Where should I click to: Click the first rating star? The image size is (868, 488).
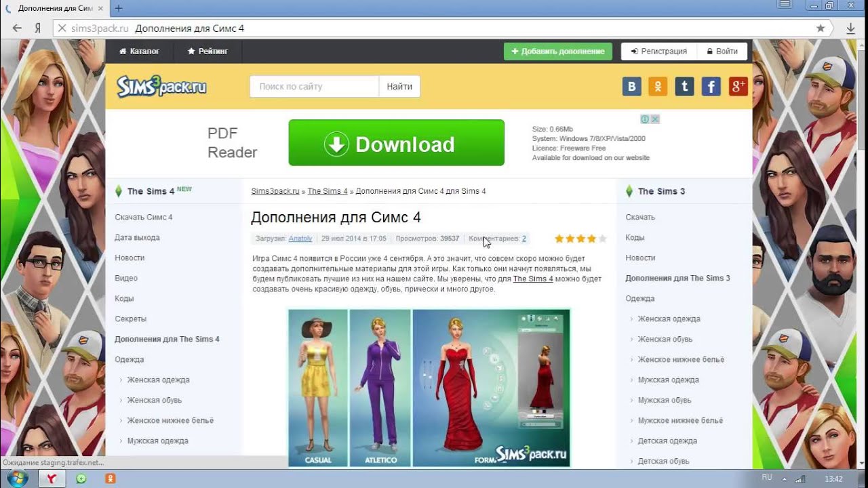click(x=559, y=239)
